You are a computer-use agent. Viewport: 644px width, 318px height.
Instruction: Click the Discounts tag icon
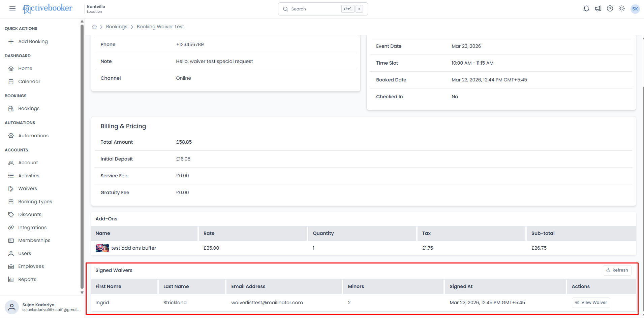pos(11,215)
